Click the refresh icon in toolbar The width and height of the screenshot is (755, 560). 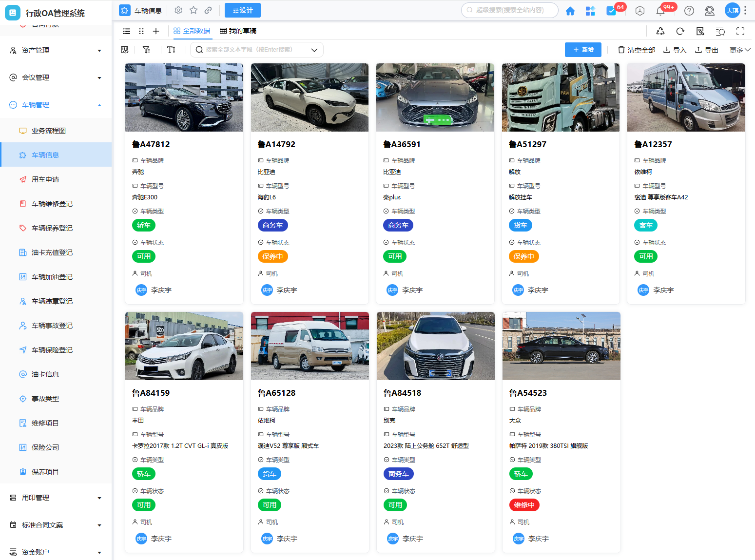(680, 31)
